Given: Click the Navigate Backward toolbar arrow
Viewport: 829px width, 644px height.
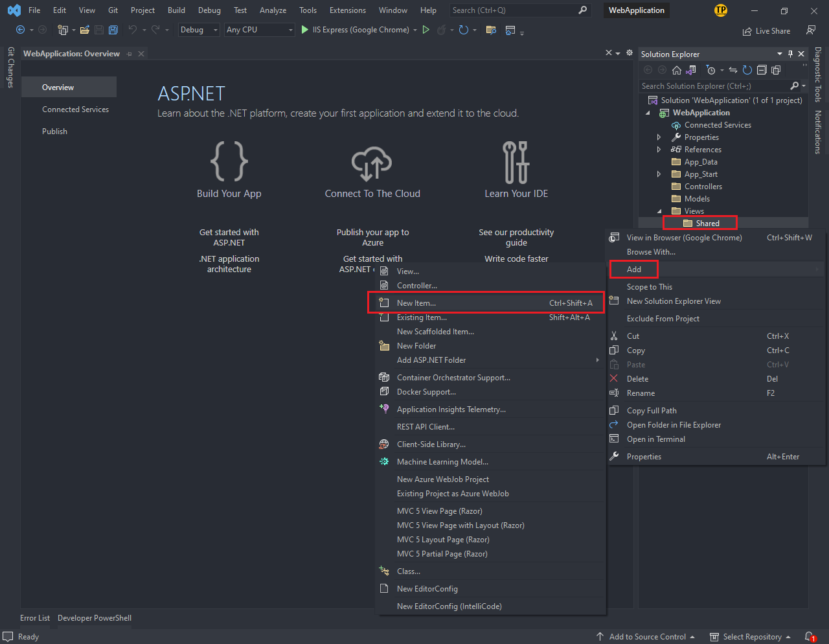Looking at the screenshot, I should pos(20,30).
